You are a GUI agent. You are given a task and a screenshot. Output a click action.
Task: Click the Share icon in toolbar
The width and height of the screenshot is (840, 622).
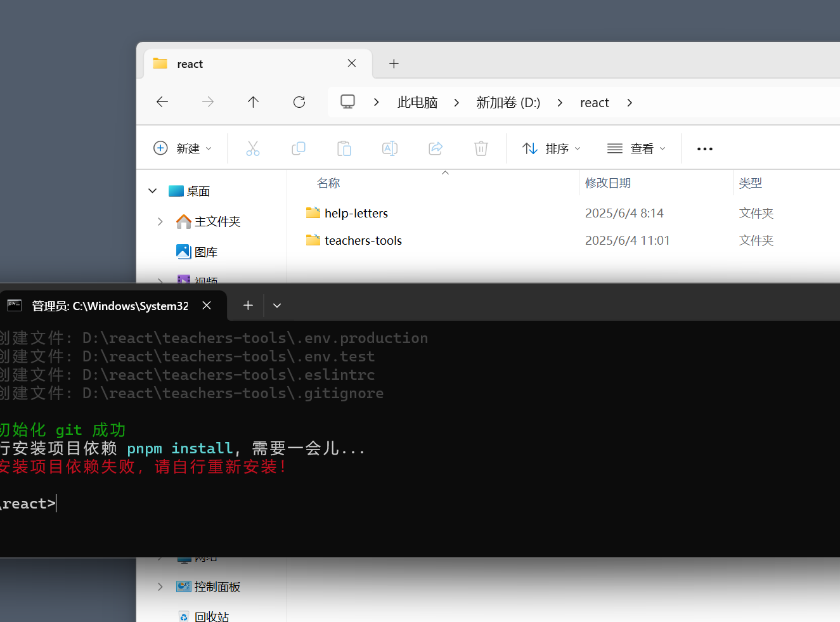pos(436,148)
